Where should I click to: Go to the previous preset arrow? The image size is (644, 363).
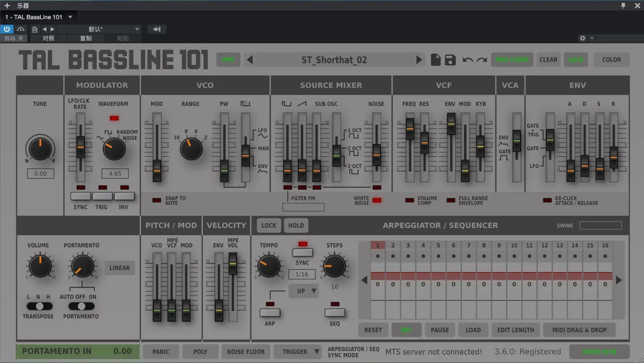250,60
